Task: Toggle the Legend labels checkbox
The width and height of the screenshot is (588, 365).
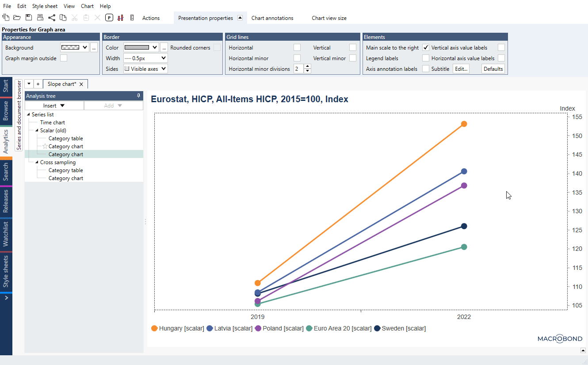Action: point(425,58)
